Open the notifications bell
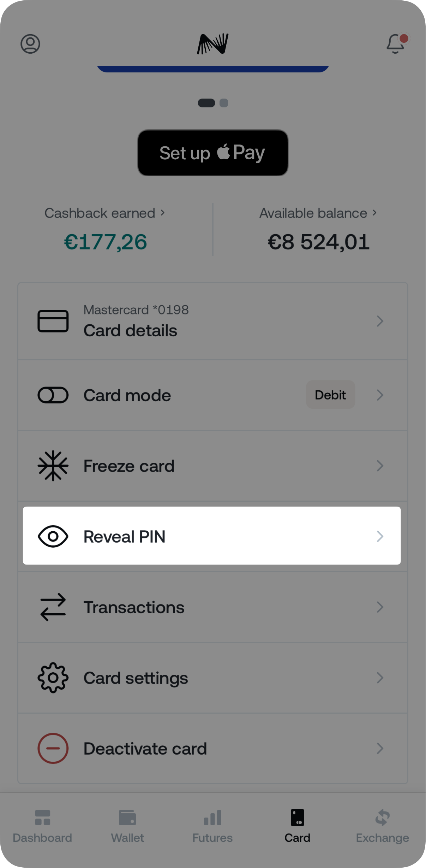Image resolution: width=426 pixels, height=868 pixels. (x=396, y=44)
